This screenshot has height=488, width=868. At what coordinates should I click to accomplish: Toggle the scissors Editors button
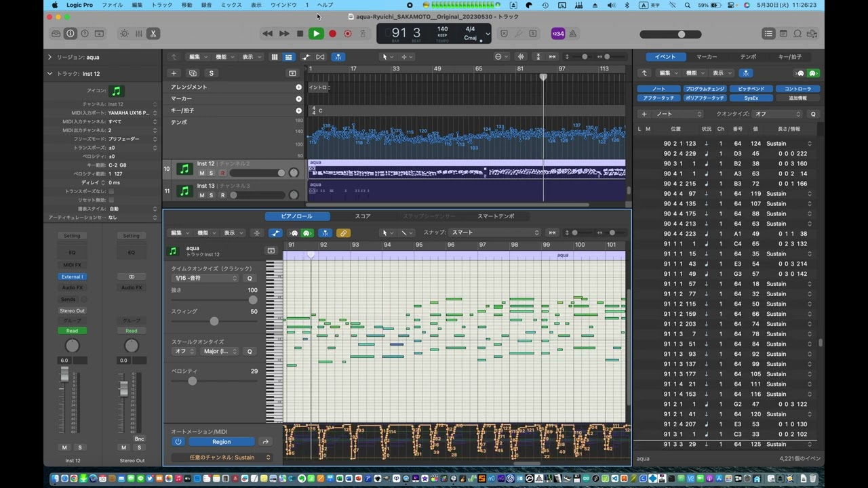pyautogui.click(x=153, y=34)
